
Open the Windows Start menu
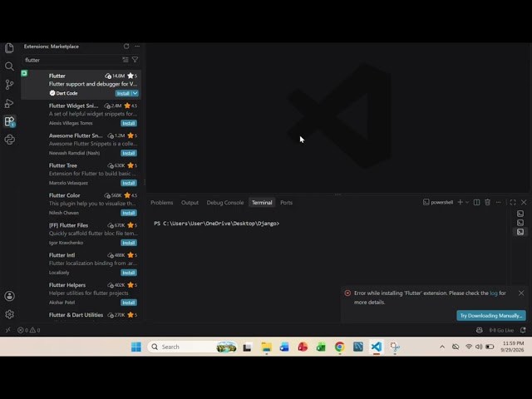[136, 347]
